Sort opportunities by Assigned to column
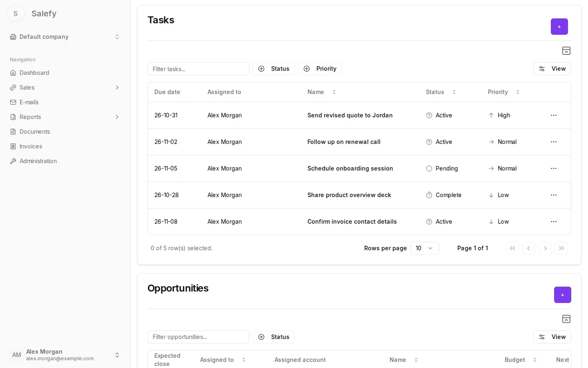Image resolution: width=588 pixels, height=368 pixels. click(x=223, y=360)
